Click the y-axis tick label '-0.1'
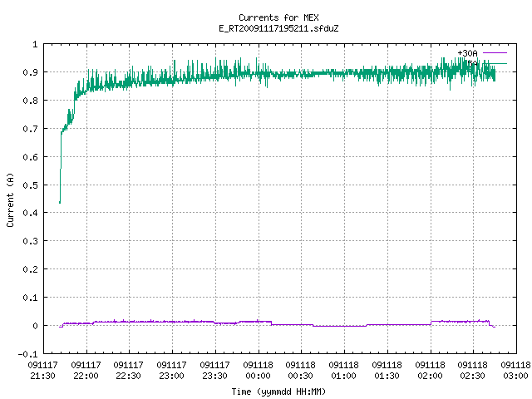Screen dimensions: 532x399 point(27,354)
